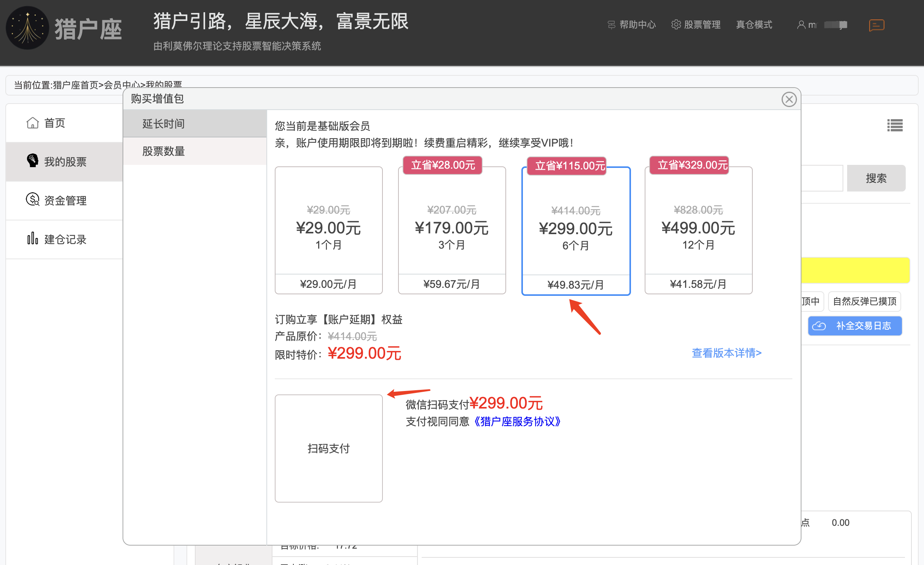
Task: Choose the 12个月 ¥499.00 plan
Action: [x=698, y=230]
